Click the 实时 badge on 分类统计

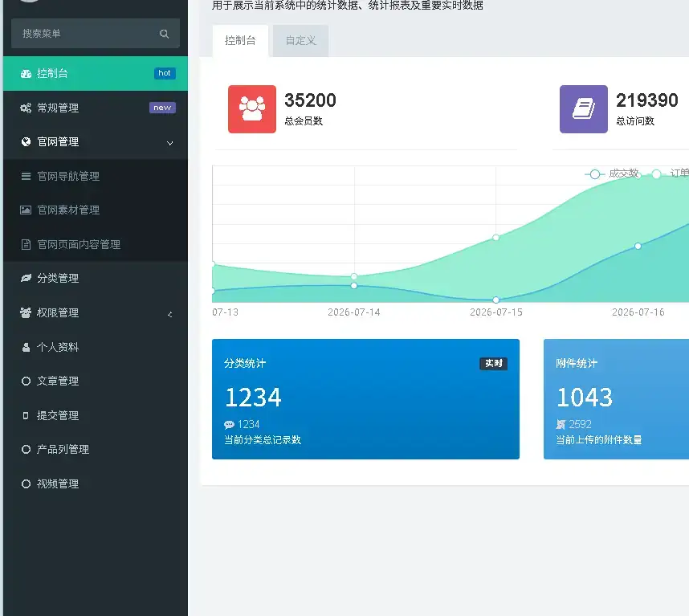(x=493, y=363)
